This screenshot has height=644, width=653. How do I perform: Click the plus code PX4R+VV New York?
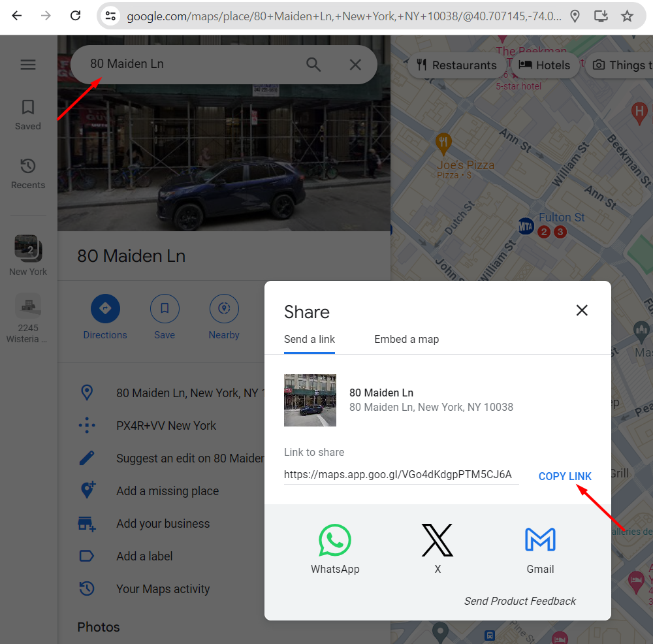pos(166,426)
